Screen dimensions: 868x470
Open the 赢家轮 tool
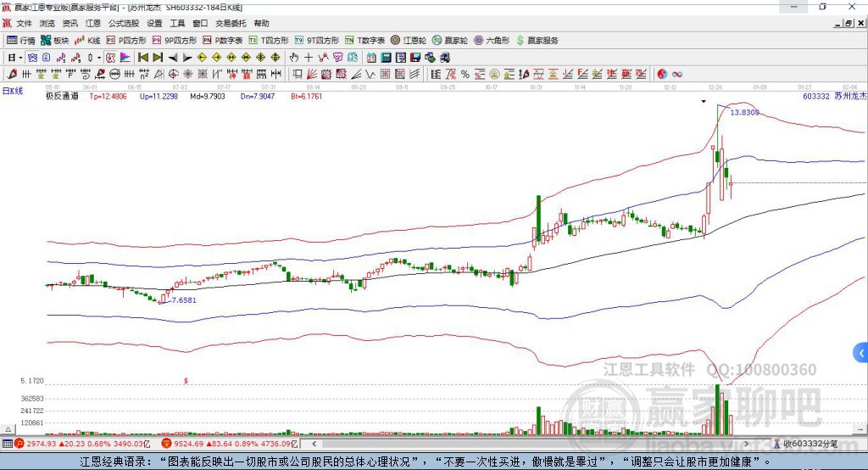pos(450,41)
